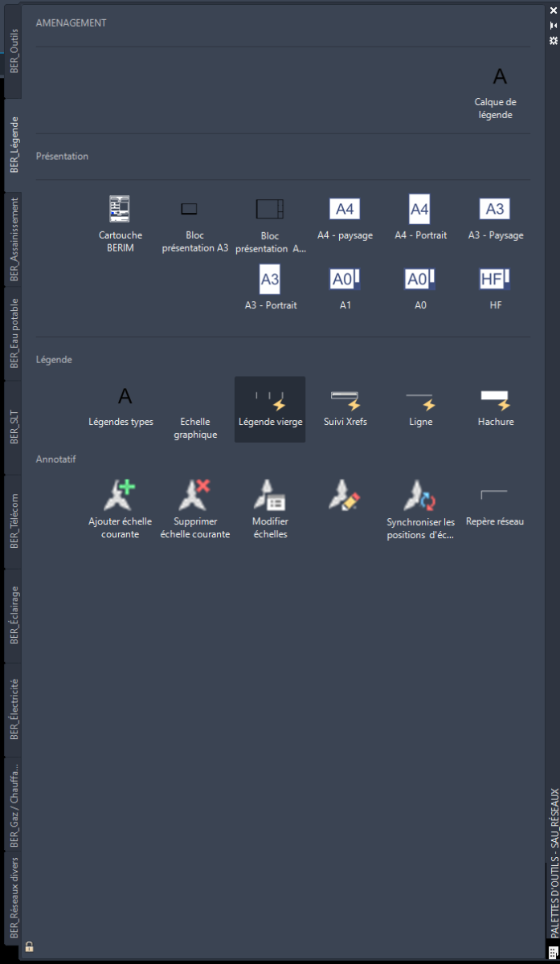Viewport: 560px width, 964px height.
Task: Open the BER_Réseaux divers tab
Action: 14,897
